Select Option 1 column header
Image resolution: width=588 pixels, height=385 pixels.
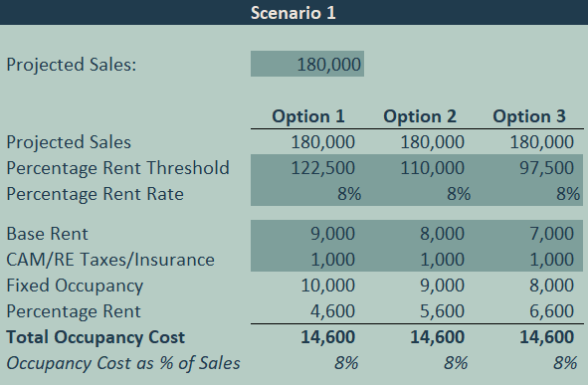coord(308,116)
